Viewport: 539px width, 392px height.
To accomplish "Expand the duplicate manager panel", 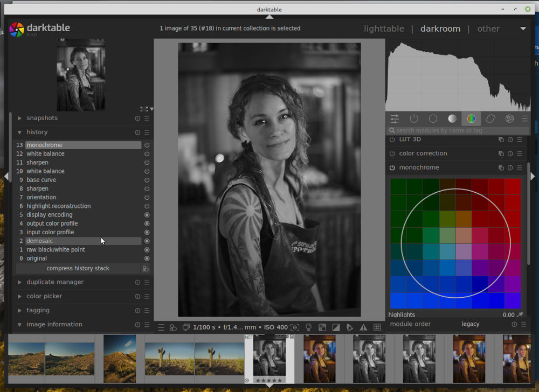I will tap(19, 282).
